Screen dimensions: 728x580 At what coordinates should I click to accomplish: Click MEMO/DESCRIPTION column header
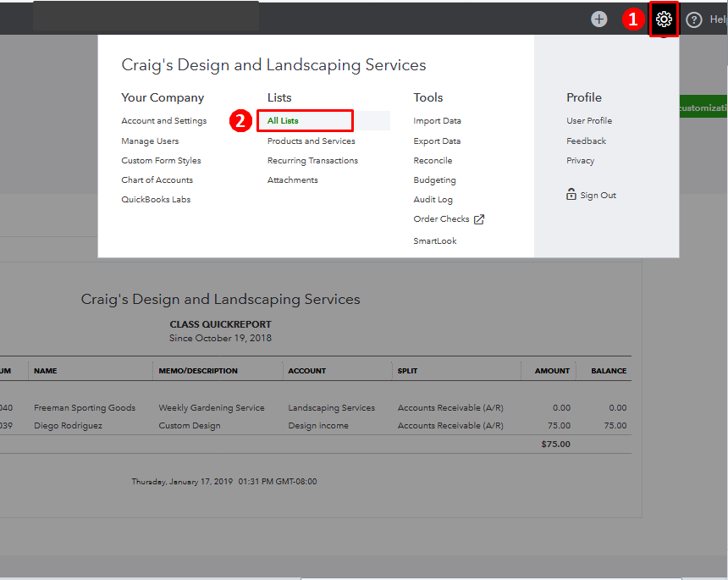click(198, 371)
